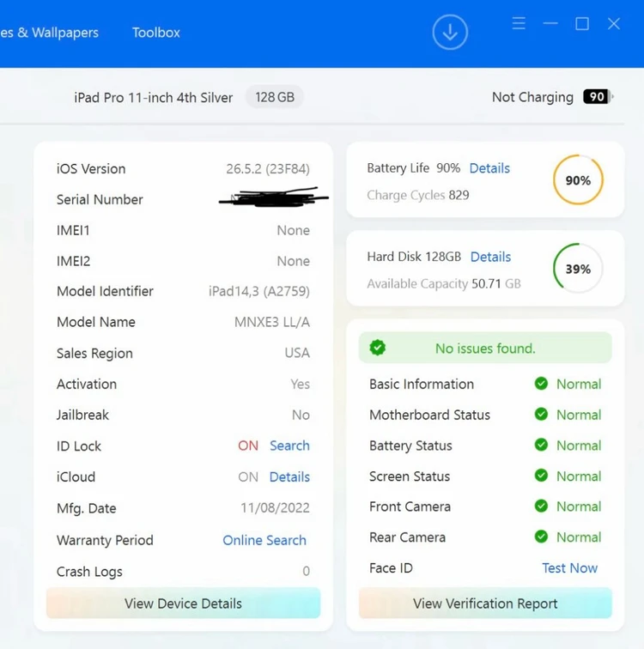Click the IMEI1 None value

tap(293, 230)
